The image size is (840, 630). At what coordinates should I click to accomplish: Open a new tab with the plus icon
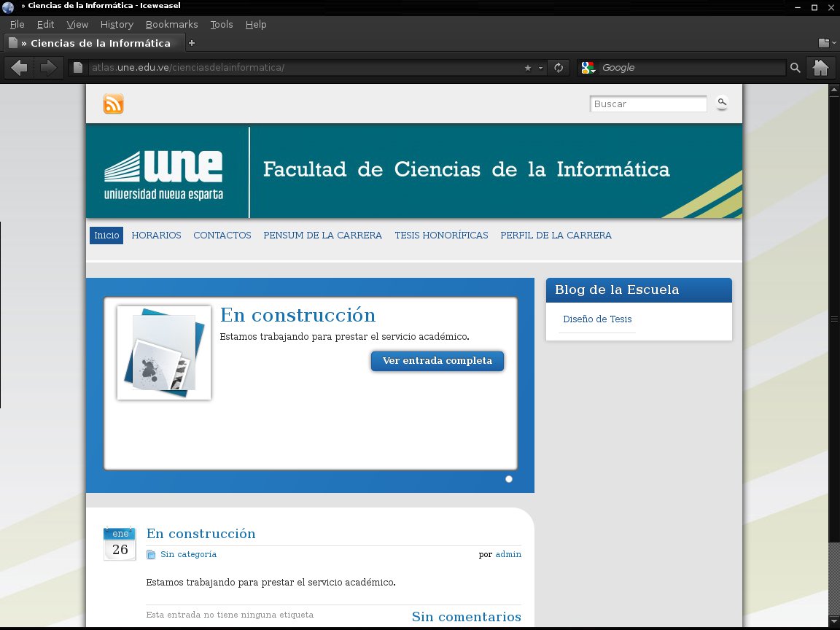click(192, 43)
